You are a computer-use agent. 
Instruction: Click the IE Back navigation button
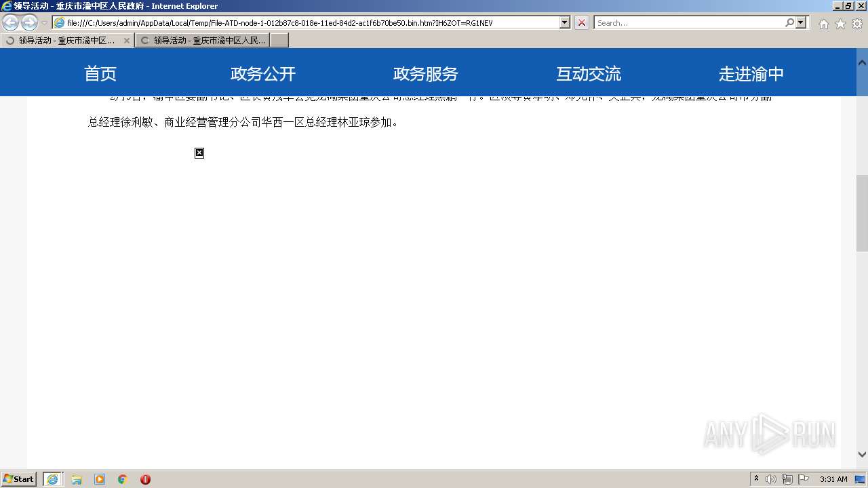click(x=11, y=23)
